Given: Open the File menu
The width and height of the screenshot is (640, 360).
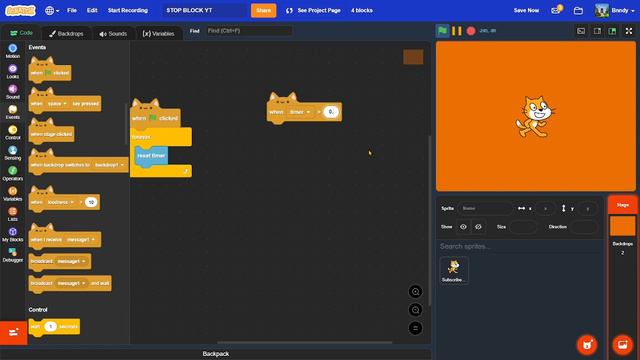Looking at the screenshot, I should pyautogui.click(x=72, y=10).
